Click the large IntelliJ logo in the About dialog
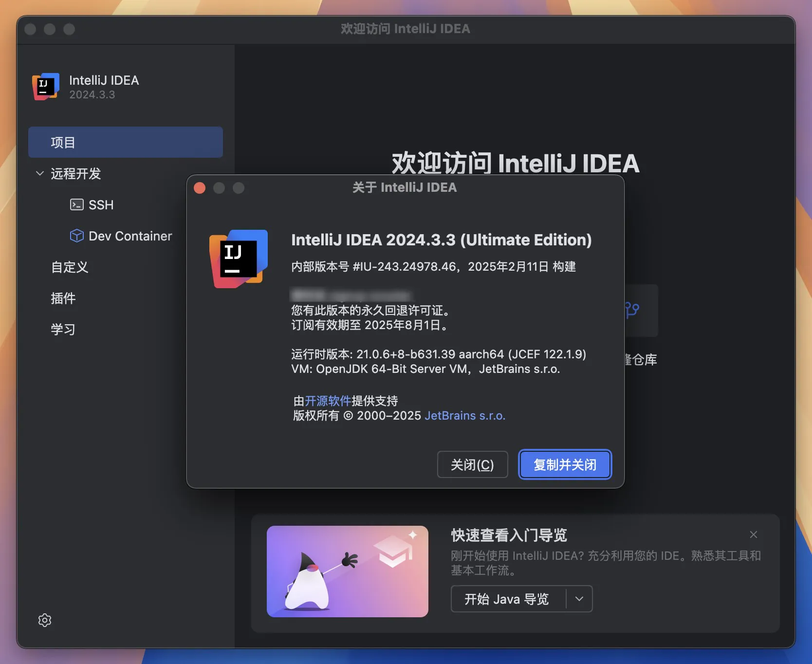812x664 pixels. (239, 258)
